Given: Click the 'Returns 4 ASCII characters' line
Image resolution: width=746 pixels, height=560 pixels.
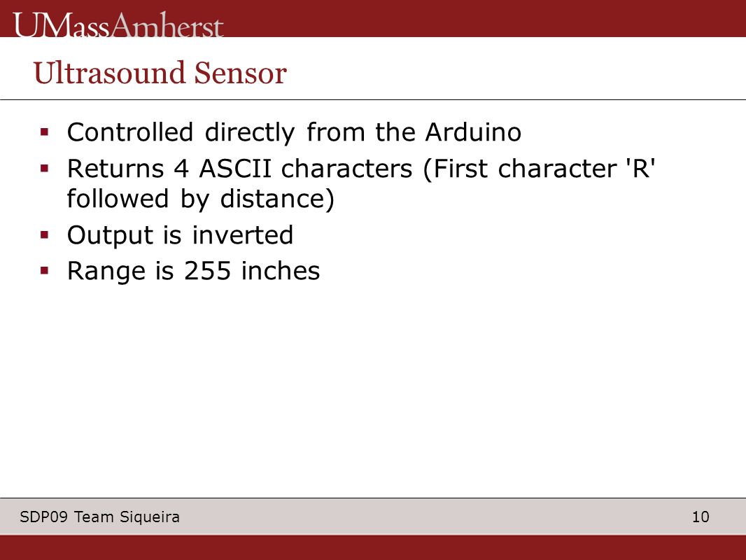Looking at the screenshot, I should [362, 169].
